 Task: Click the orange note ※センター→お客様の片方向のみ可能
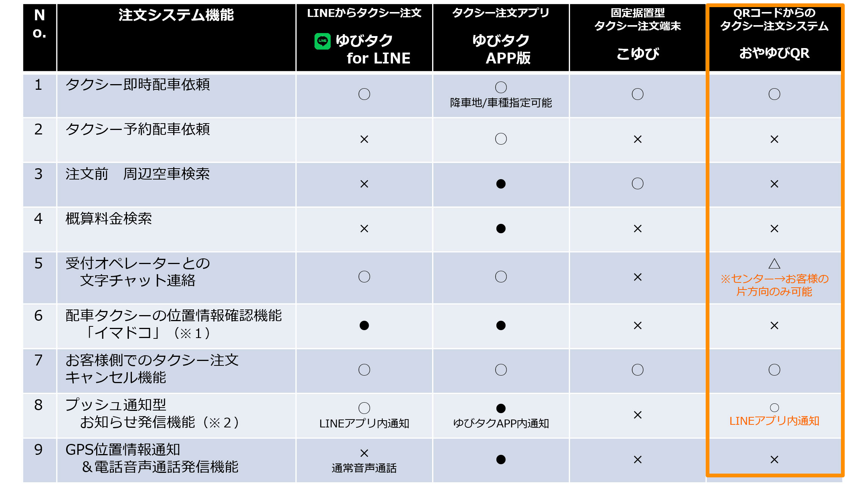[x=774, y=285]
